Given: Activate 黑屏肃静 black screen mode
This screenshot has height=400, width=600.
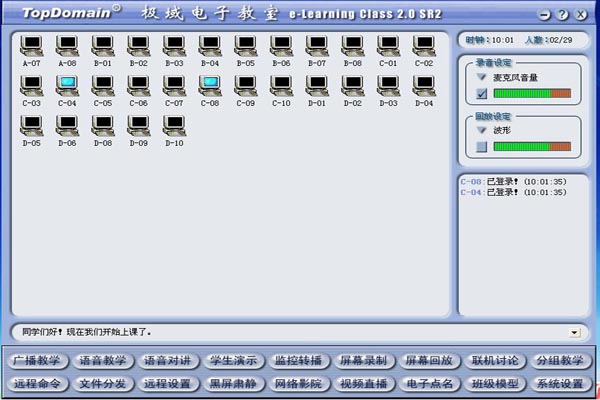Looking at the screenshot, I should coord(233,384).
